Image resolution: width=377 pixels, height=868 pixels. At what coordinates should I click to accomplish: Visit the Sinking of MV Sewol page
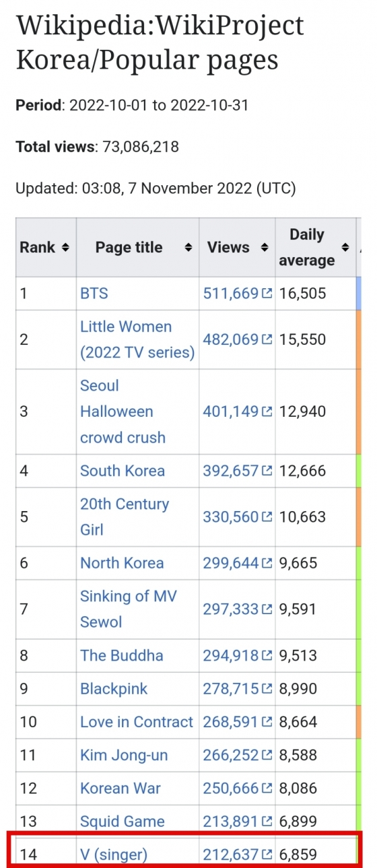pos(128,609)
